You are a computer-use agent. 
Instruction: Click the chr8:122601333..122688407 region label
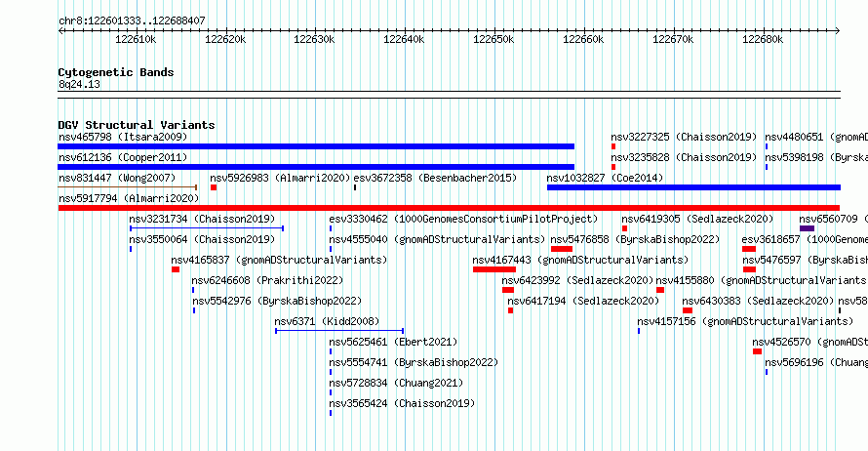pyautogui.click(x=132, y=20)
